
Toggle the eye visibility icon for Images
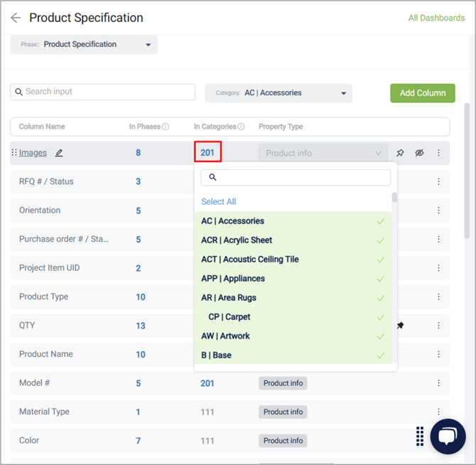[x=419, y=153]
